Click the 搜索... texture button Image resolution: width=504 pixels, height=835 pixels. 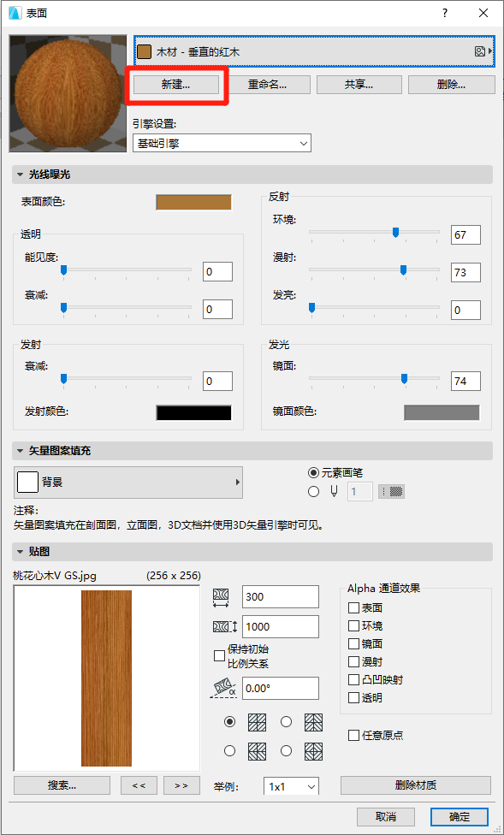62,785
